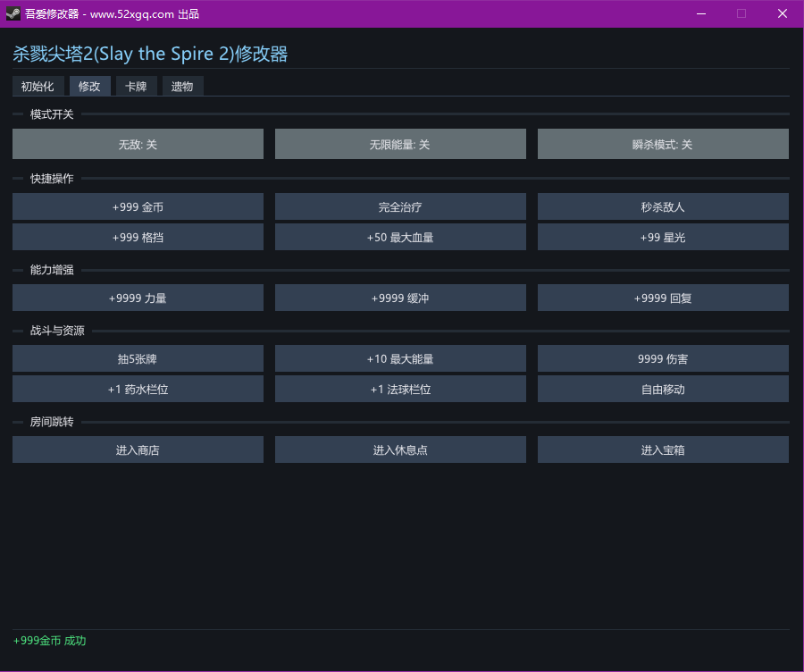Increase max HP with +50 最大血量

399,237
